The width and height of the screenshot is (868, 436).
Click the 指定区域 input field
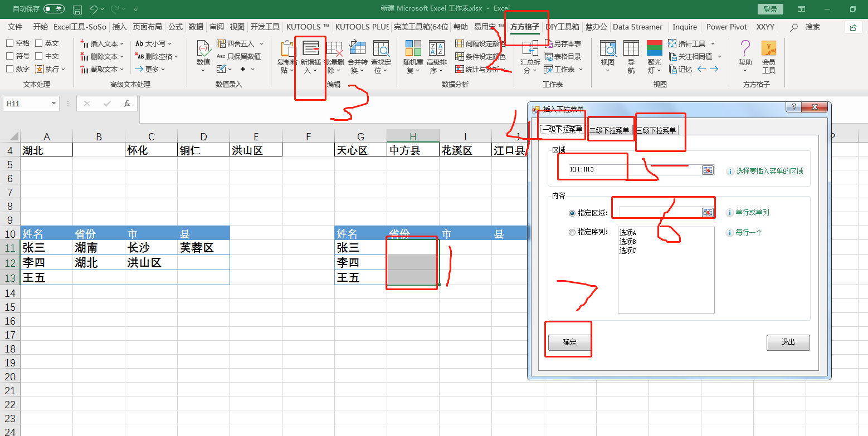click(x=660, y=212)
